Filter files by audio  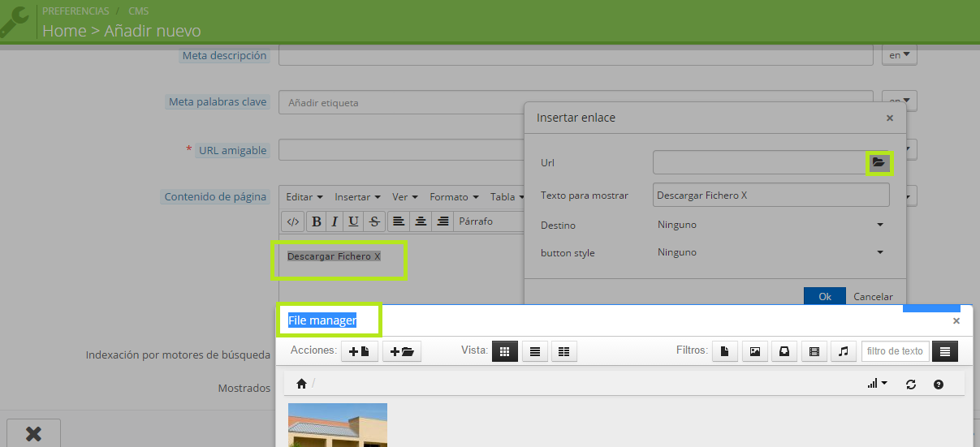point(843,351)
